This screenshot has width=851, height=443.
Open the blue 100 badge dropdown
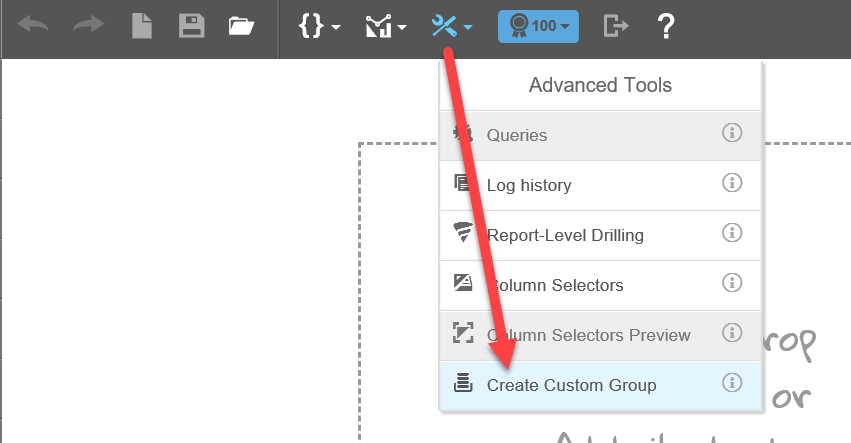click(x=538, y=26)
